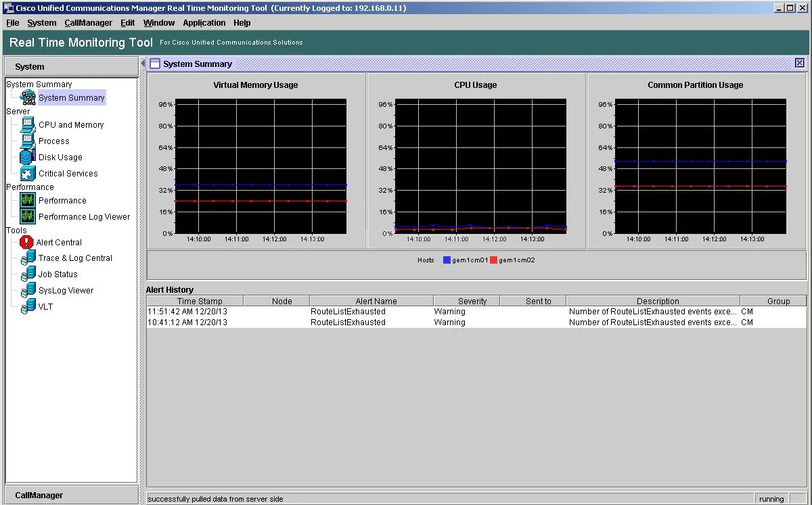This screenshot has width=812, height=505.
Task: Minimize the RTMT window
Action: 780,7
